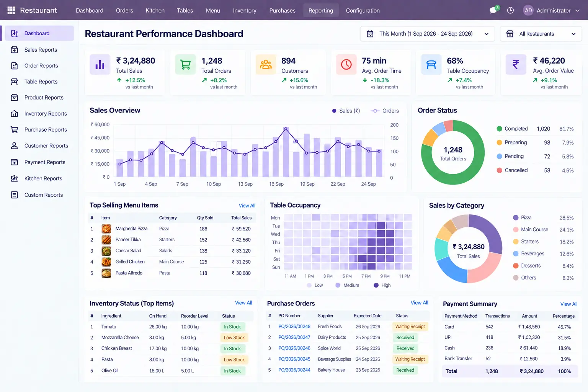Click the Custom Reports sidebar icon

click(15, 195)
